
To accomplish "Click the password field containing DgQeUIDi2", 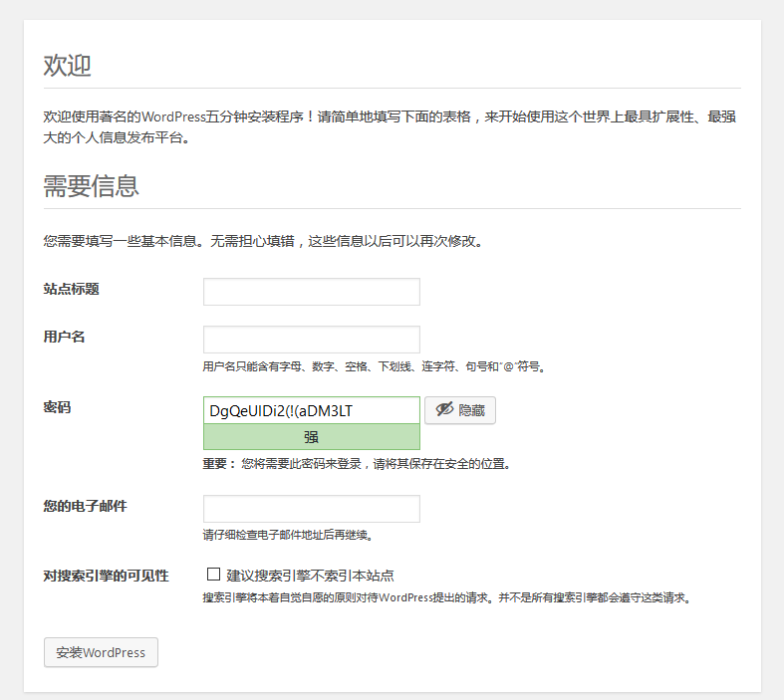I will click(x=311, y=410).
